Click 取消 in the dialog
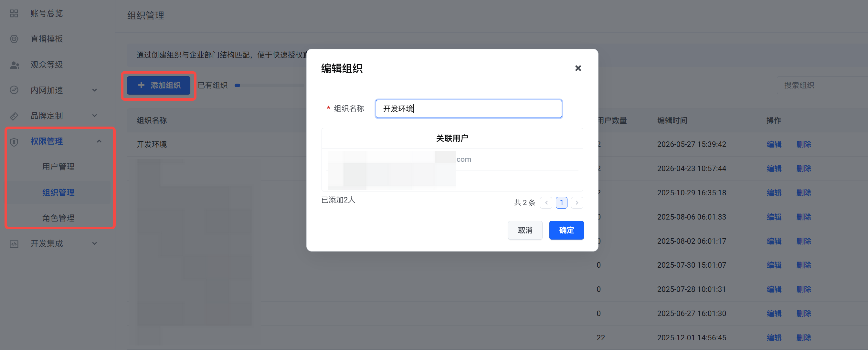Screen dimensions: 868x350 tap(525, 230)
